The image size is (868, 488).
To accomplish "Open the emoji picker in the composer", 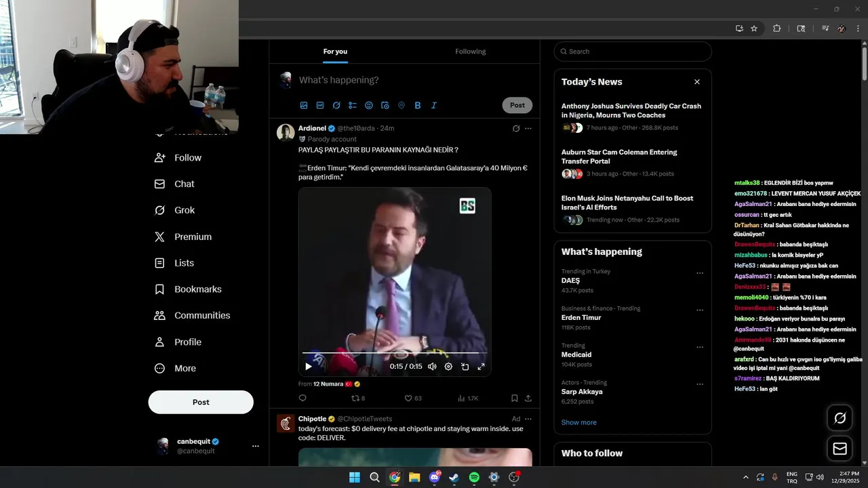I will (369, 105).
